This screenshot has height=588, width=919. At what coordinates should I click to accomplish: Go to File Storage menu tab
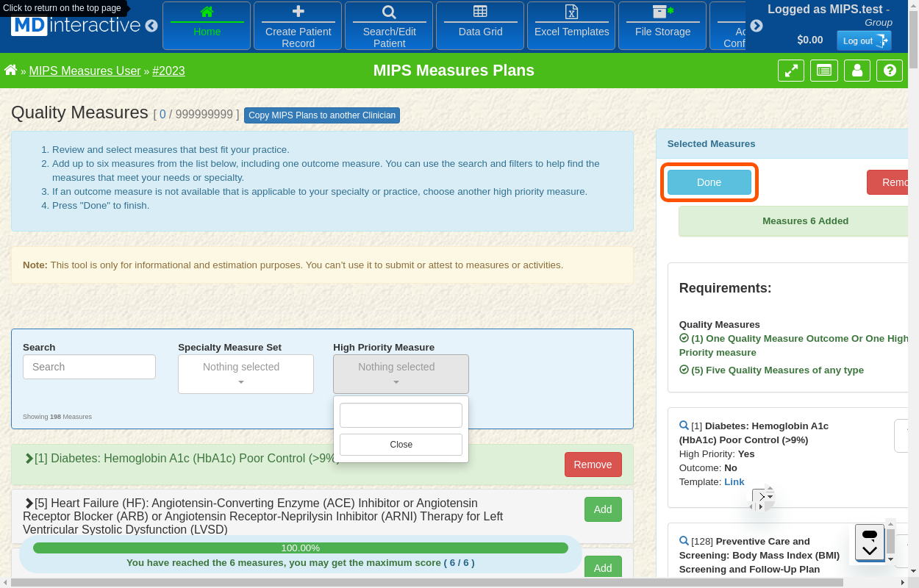[662, 26]
